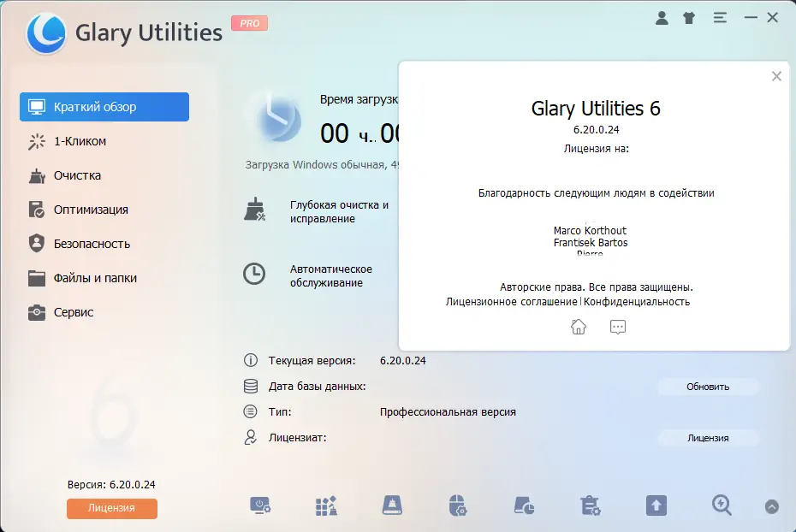Launch Глубокая очистка и исправление

coord(339,212)
